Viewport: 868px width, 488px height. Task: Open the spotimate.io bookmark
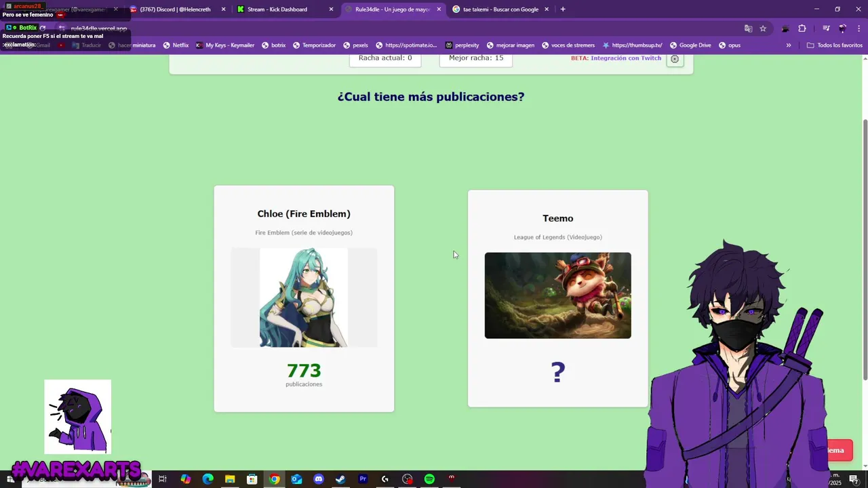[x=406, y=45]
